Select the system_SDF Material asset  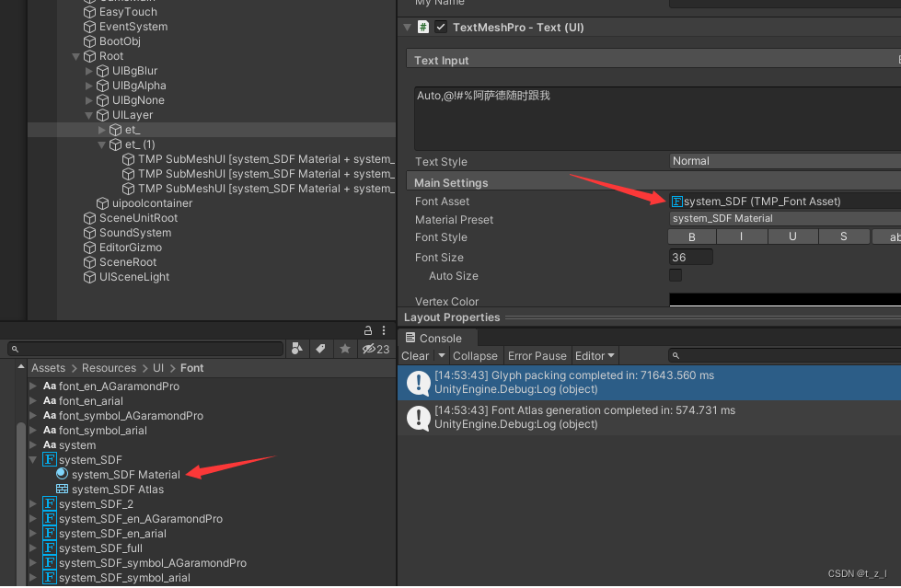[126, 475]
